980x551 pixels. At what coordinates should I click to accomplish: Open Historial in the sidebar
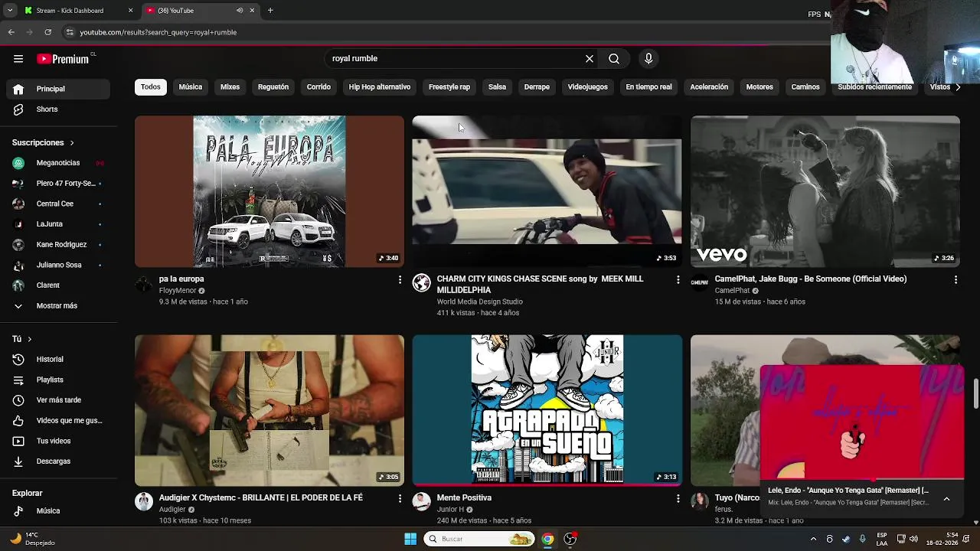click(59, 360)
